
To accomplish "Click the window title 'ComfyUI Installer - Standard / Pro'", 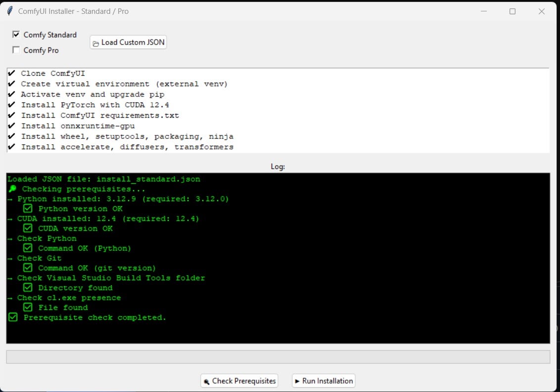I will [73, 11].
